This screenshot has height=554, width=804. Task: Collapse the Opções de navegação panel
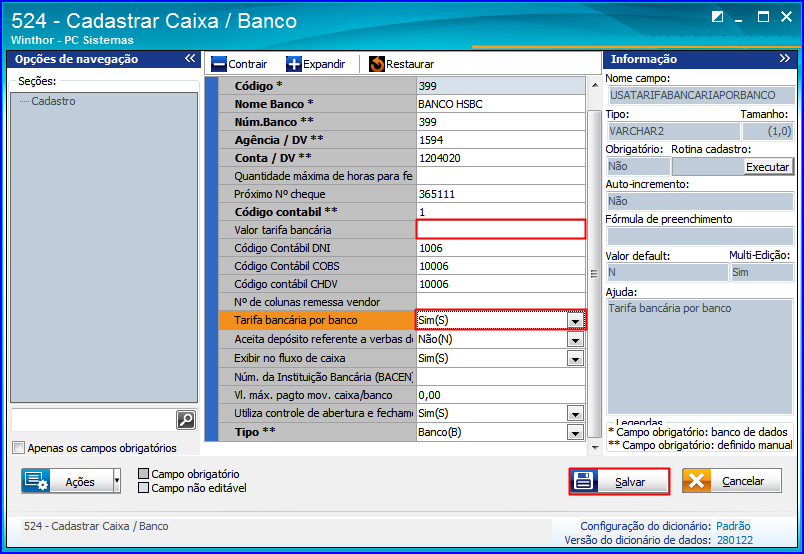click(x=190, y=58)
